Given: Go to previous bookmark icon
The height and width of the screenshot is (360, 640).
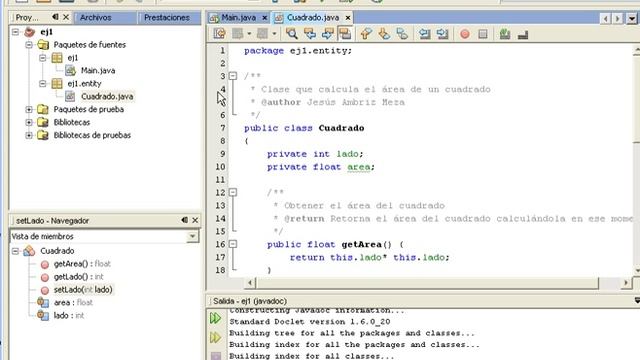Looking at the screenshot, I should point(366,34).
